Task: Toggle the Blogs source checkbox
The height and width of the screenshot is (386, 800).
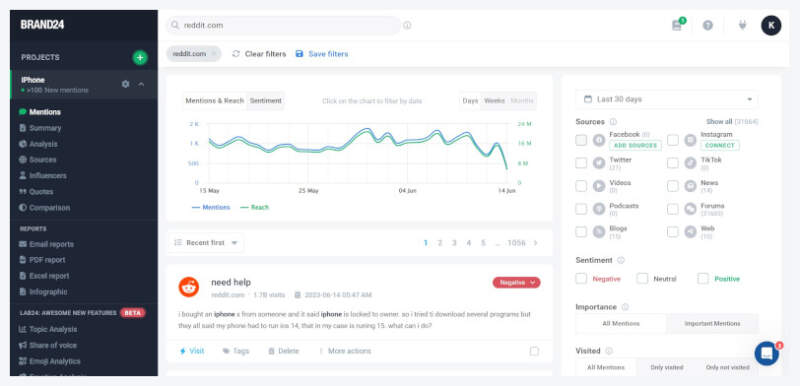Action: click(581, 232)
